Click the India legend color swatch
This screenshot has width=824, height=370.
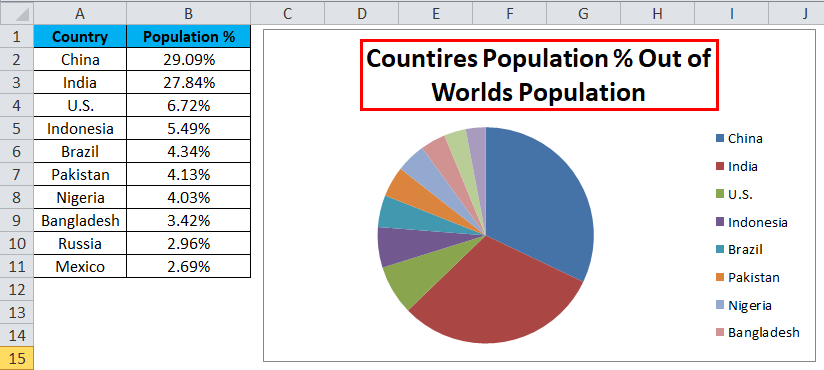(720, 167)
